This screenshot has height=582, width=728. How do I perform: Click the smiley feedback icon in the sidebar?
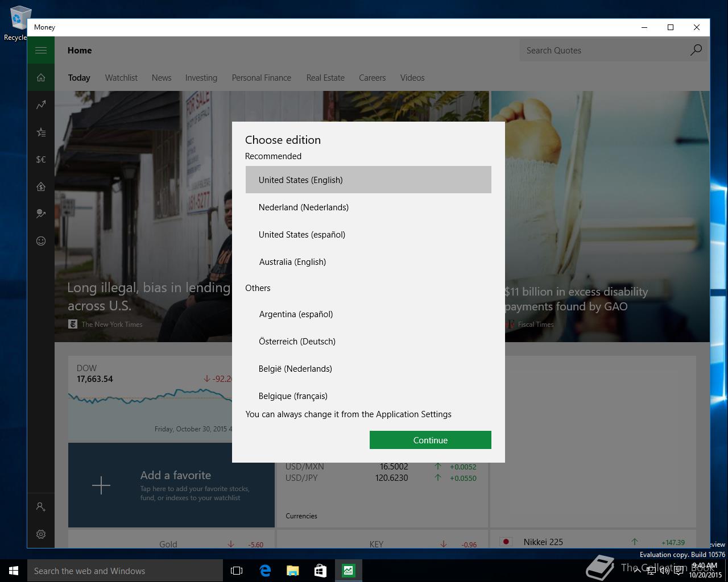[x=41, y=241]
